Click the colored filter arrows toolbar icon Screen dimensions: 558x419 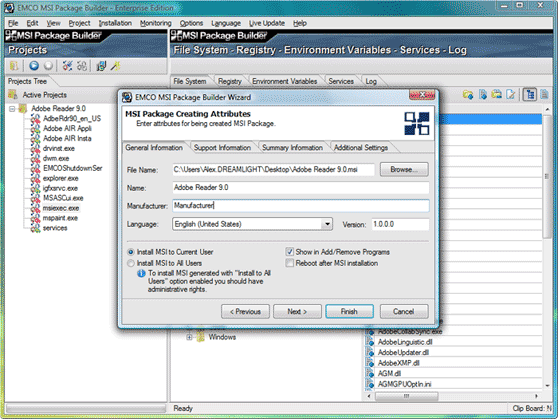pyautogui.click(x=68, y=66)
